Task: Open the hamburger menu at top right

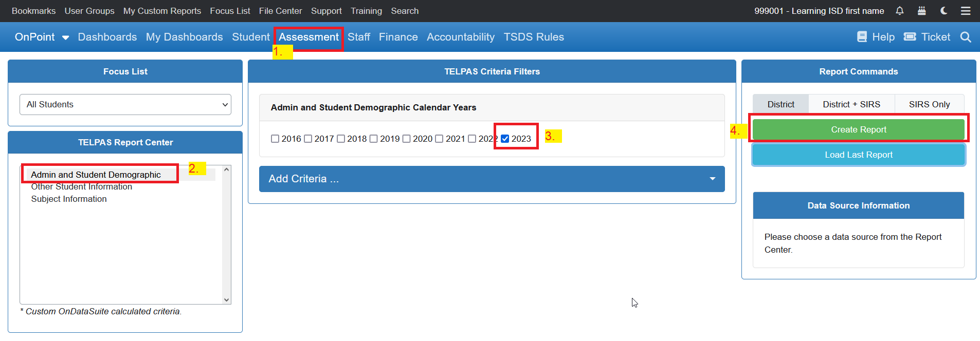Action: 966,11
